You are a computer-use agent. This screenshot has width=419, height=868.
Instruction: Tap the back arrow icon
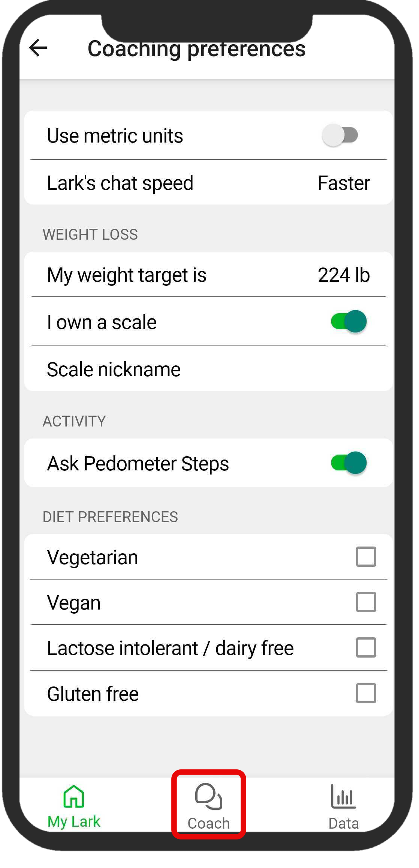click(x=38, y=48)
